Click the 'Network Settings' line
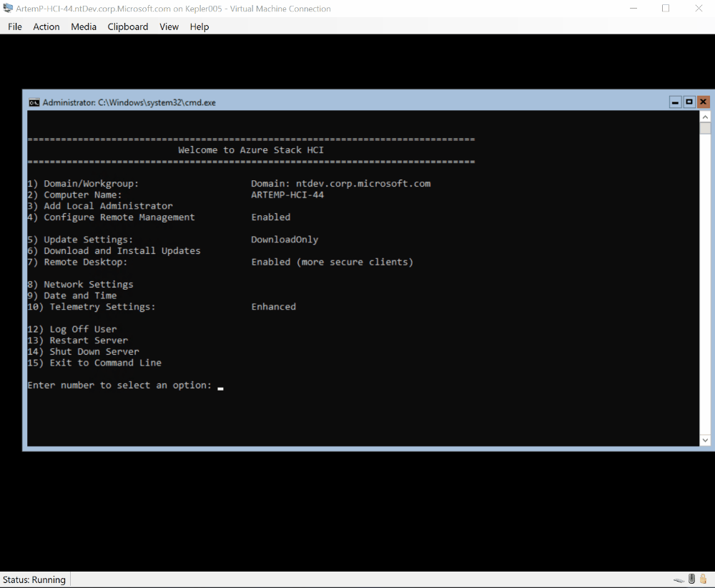The width and height of the screenshot is (715, 588). click(x=80, y=285)
